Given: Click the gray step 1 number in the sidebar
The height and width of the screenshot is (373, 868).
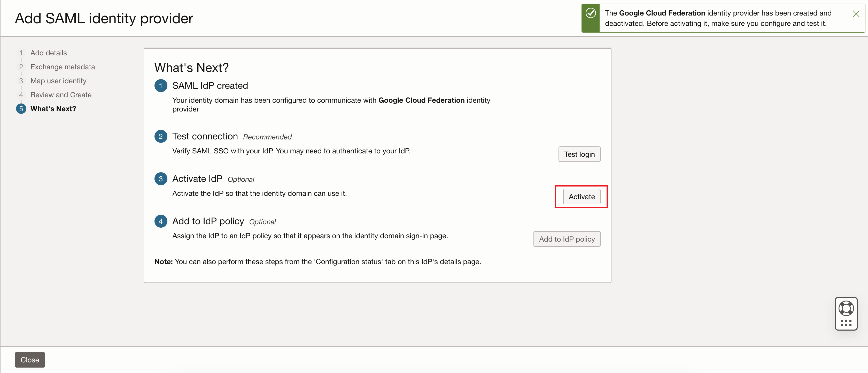Looking at the screenshot, I should [21, 53].
